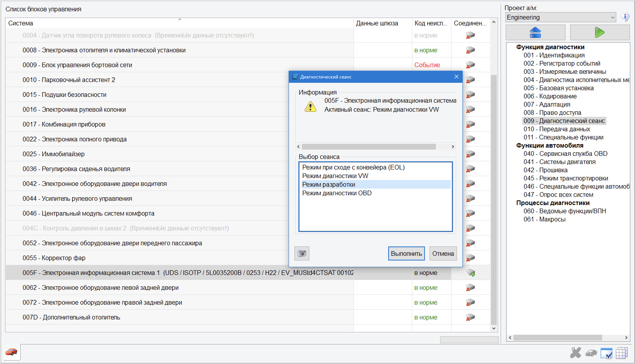Toggle connection icon for 007D Дополнительный отопитель
Image resolution: width=635 pixels, height=364 pixels.
click(470, 317)
